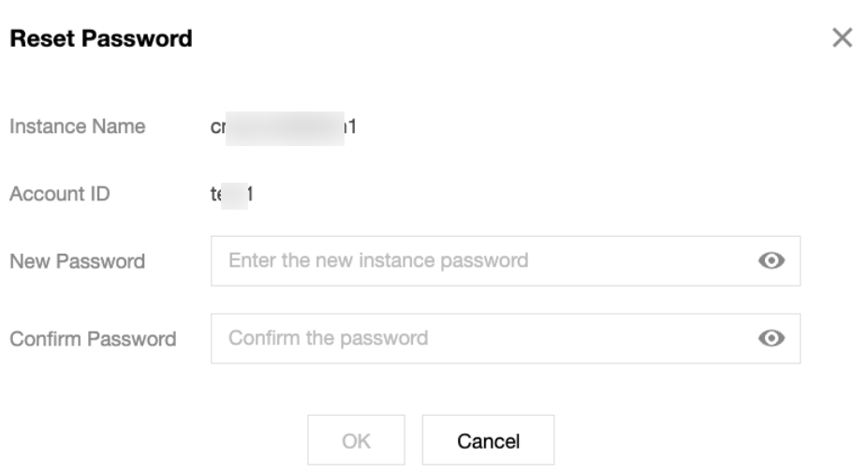Show the new instance password characters

771,261
